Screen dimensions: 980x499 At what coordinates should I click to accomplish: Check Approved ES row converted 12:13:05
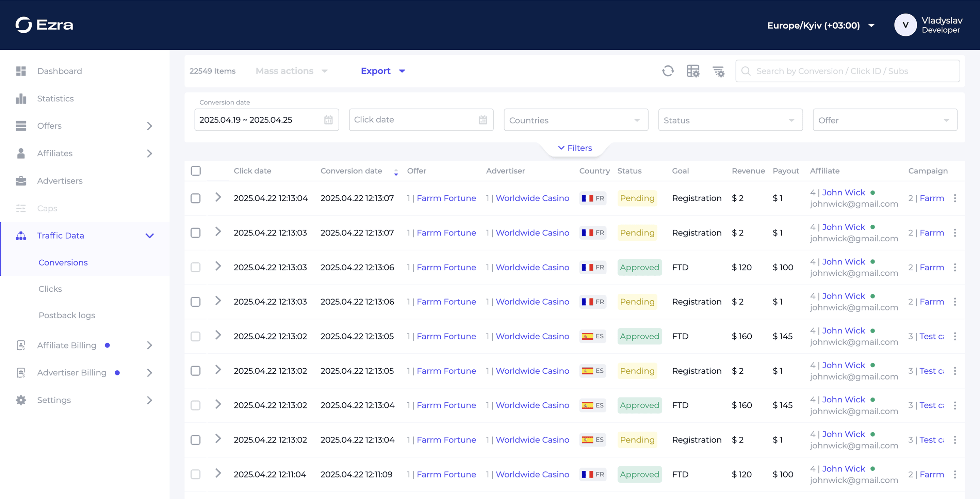coord(196,337)
